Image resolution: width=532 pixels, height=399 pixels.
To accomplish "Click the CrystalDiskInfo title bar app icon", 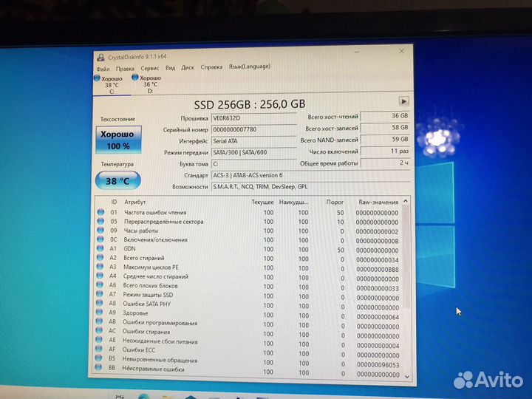I will pyautogui.click(x=100, y=58).
